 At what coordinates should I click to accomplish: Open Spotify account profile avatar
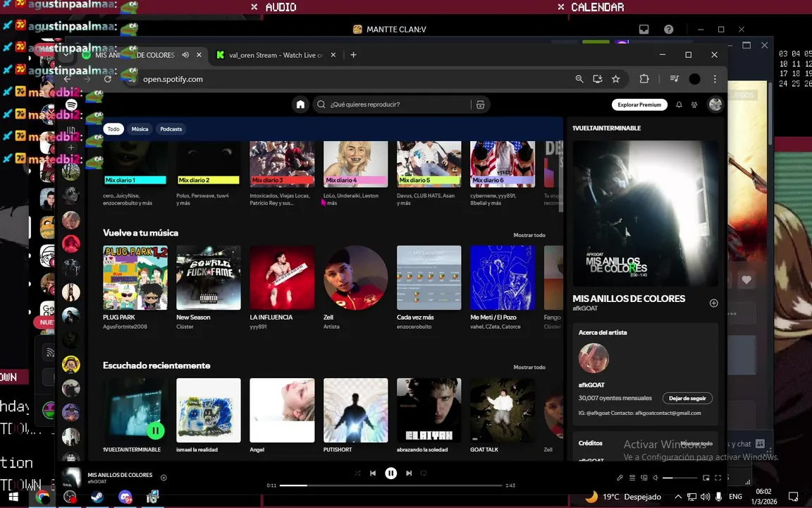(715, 104)
